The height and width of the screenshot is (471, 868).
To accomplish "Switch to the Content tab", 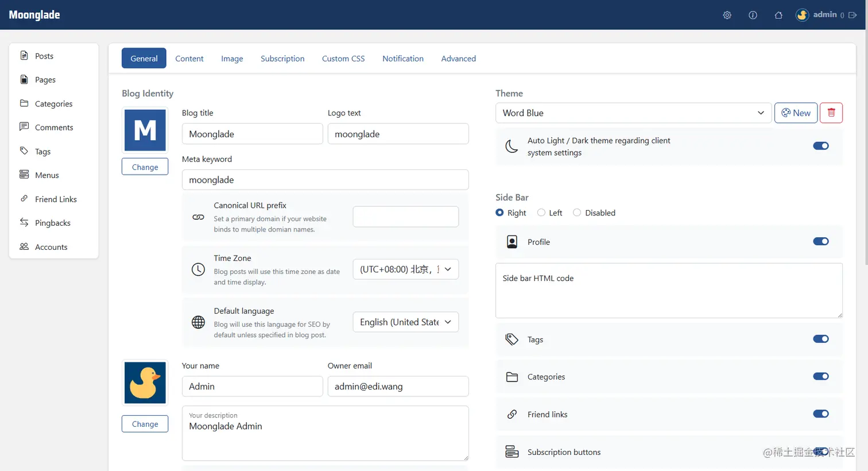I will coord(189,58).
